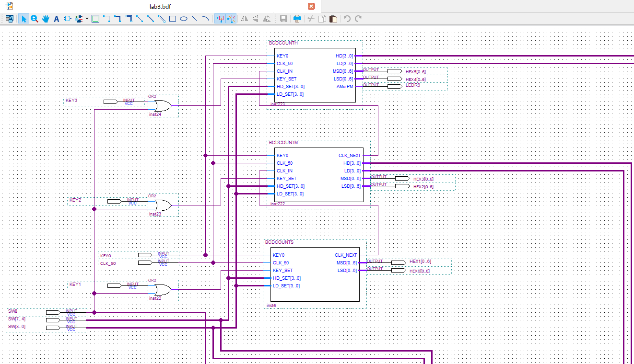634x364 pixels.
Task: Select the BCDCOUNTM block
Action: click(x=319, y=175)
